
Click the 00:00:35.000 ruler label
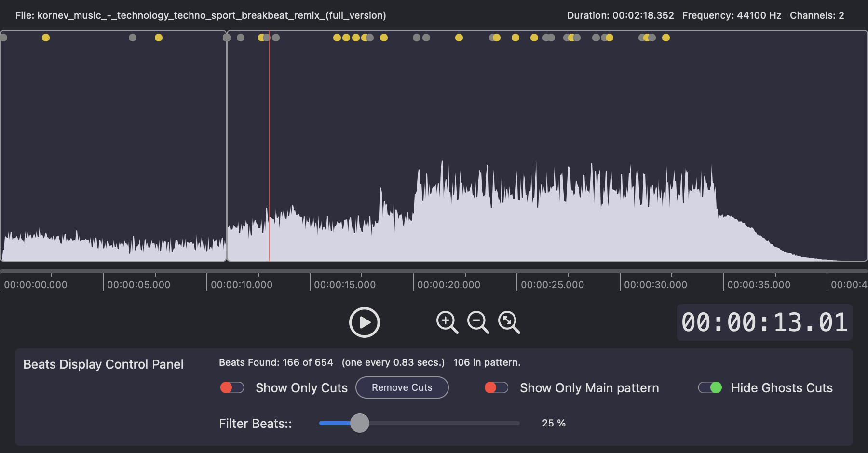[759, 285]
